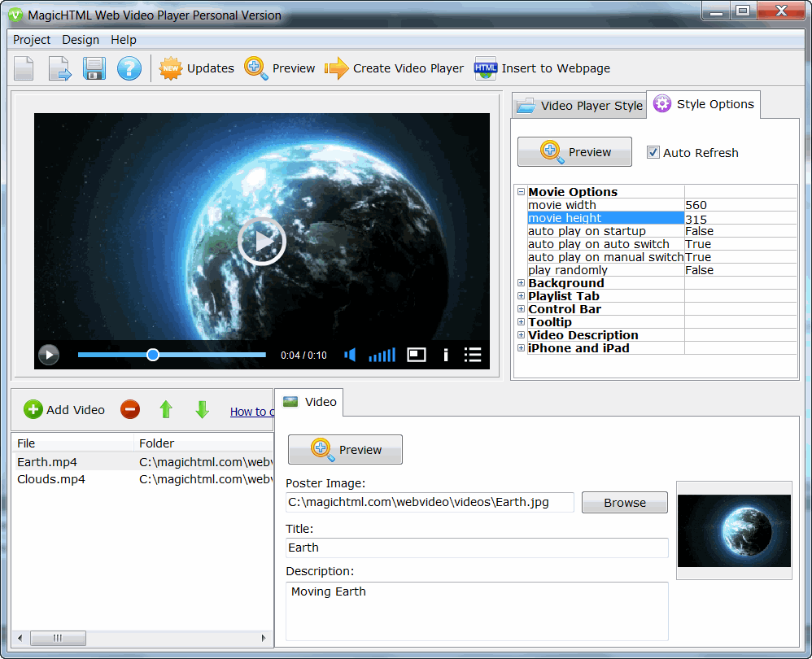Check for Updates in the toolbar
The width and height of the screenshot is (812, 659).
196,68
